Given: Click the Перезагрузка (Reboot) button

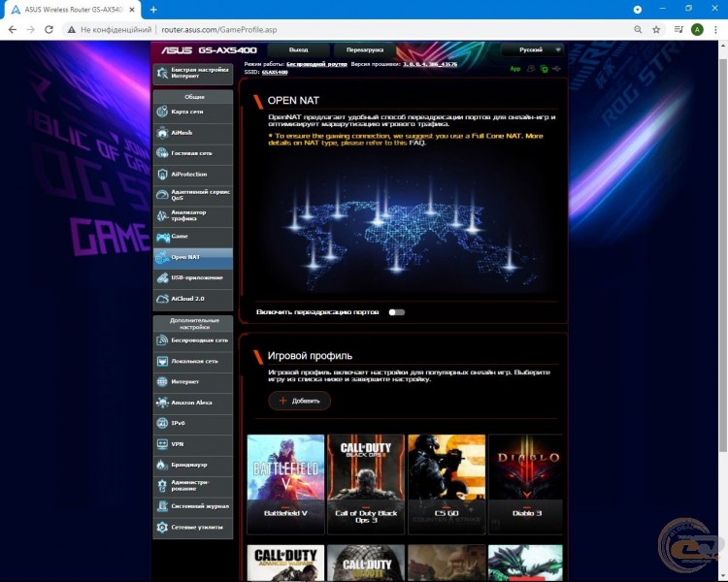Looking at the screenshot, I should [x=365, y=49].
